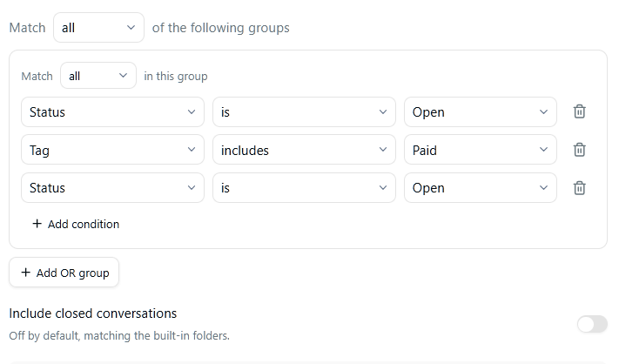Click the 'in this group' label
Image resolution: width=619 pixels, height=364 pixels.
click(x=176, y=76)
